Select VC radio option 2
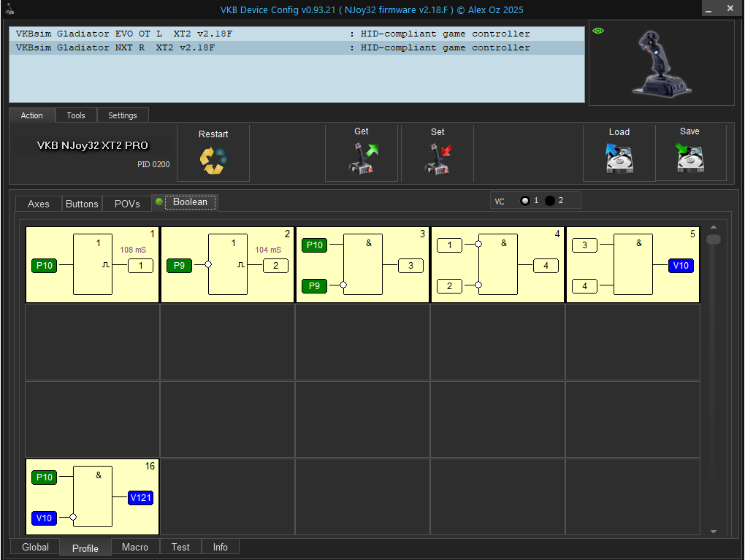 [550, 201]
